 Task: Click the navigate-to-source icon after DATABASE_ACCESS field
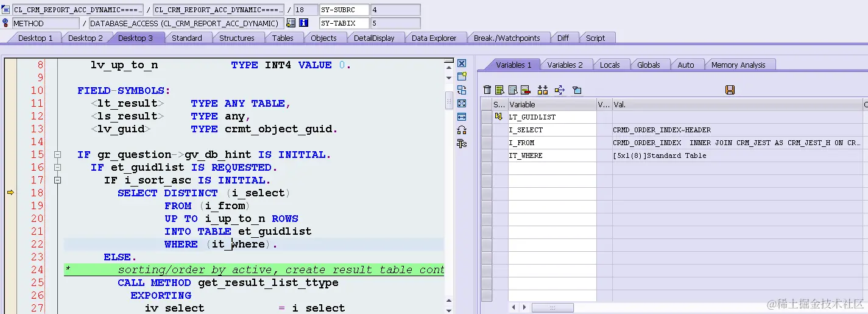[291, 23]
